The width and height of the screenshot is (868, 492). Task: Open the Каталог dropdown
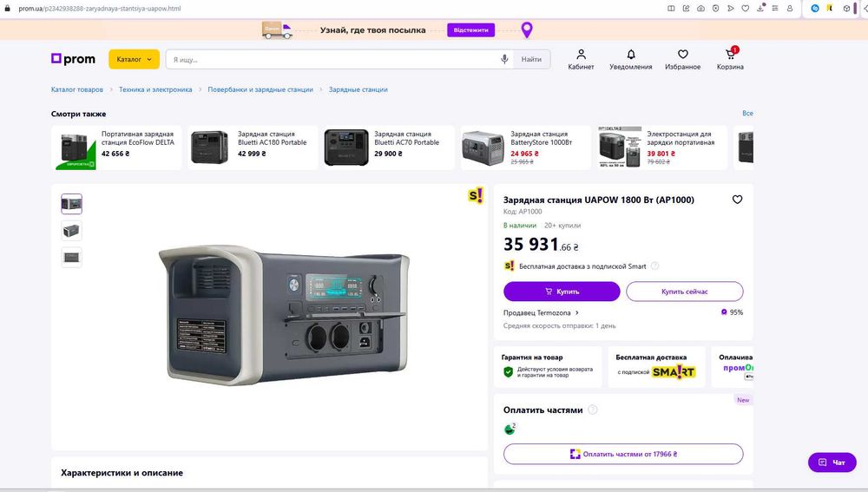click(134, 59)
